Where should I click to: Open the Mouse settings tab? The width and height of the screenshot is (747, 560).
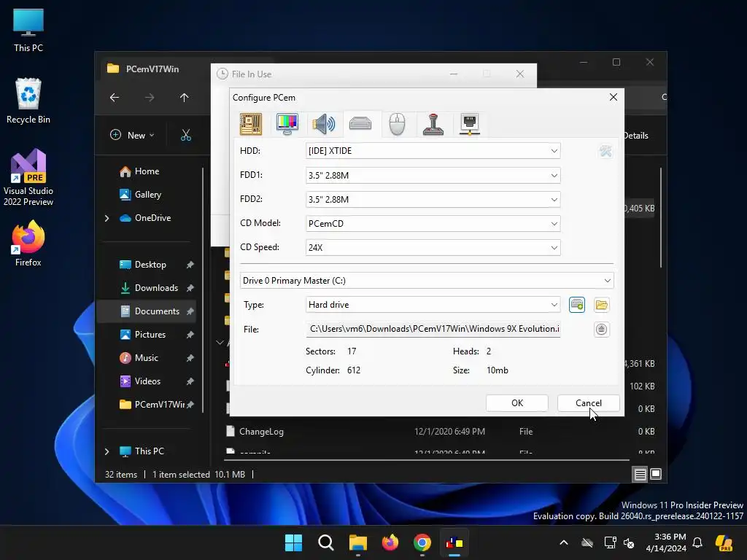click(x=397, y=124)
